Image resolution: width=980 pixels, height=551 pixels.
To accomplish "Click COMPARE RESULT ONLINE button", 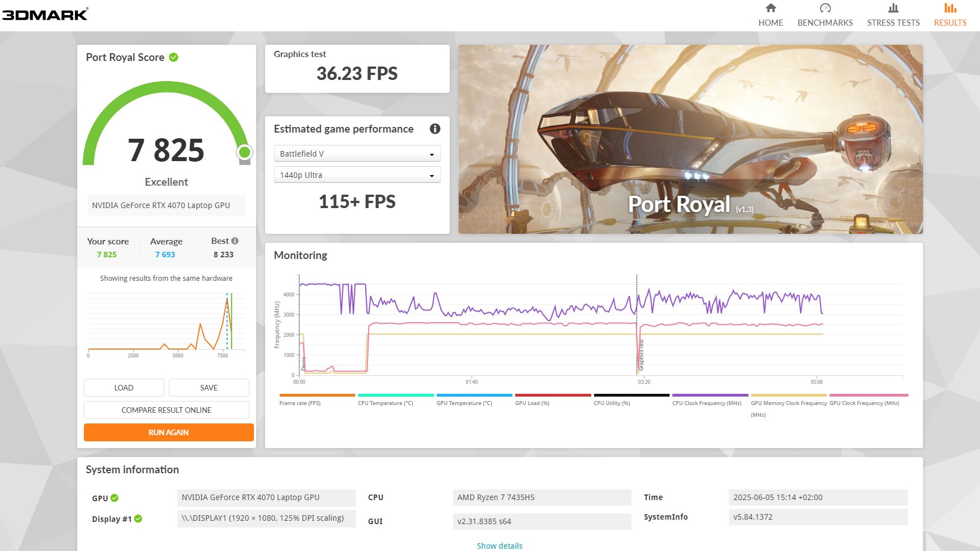I will (166, 410).
